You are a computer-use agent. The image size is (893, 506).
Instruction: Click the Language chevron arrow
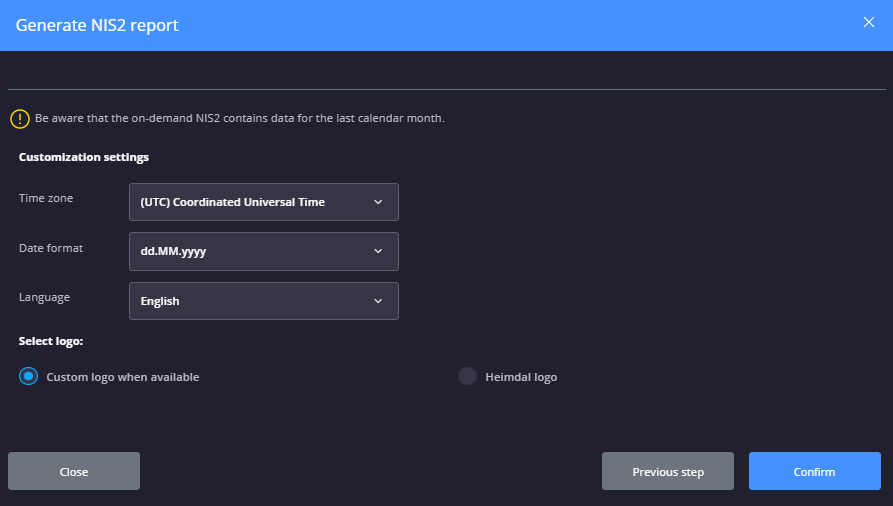378,301
